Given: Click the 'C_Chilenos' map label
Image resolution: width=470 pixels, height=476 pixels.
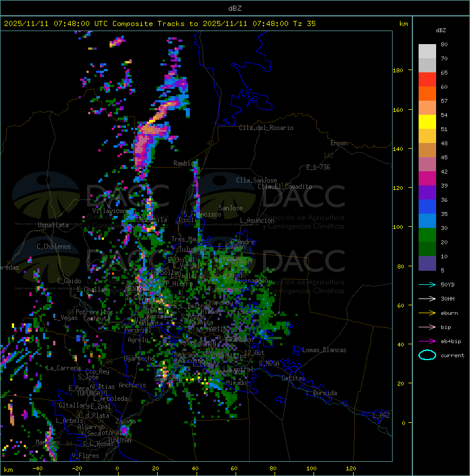Looking at the screenshot, I should (54, 246).
